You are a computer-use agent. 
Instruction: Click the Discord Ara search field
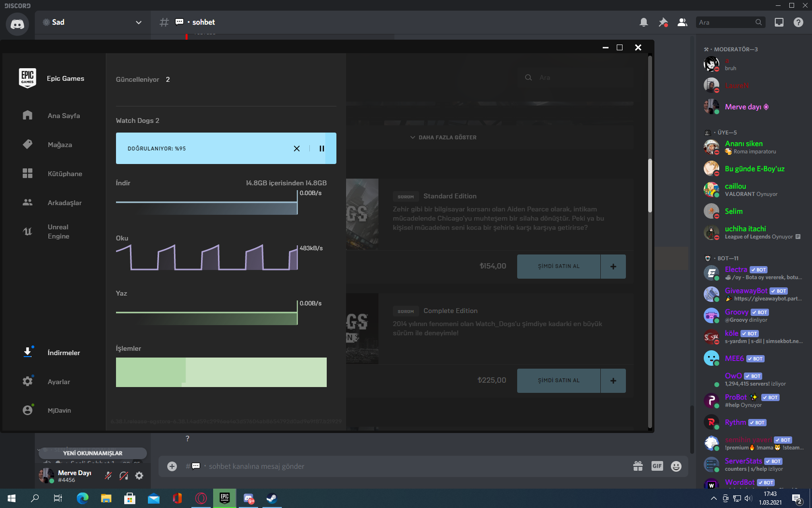click(x=730, y=22)
